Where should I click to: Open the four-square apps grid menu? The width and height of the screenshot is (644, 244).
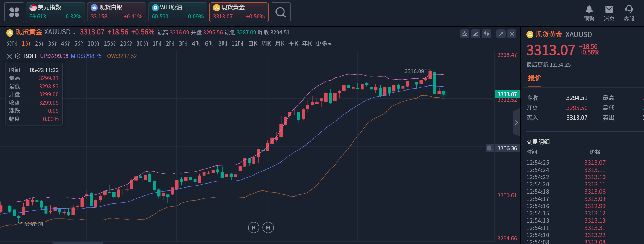coord(14,12)
